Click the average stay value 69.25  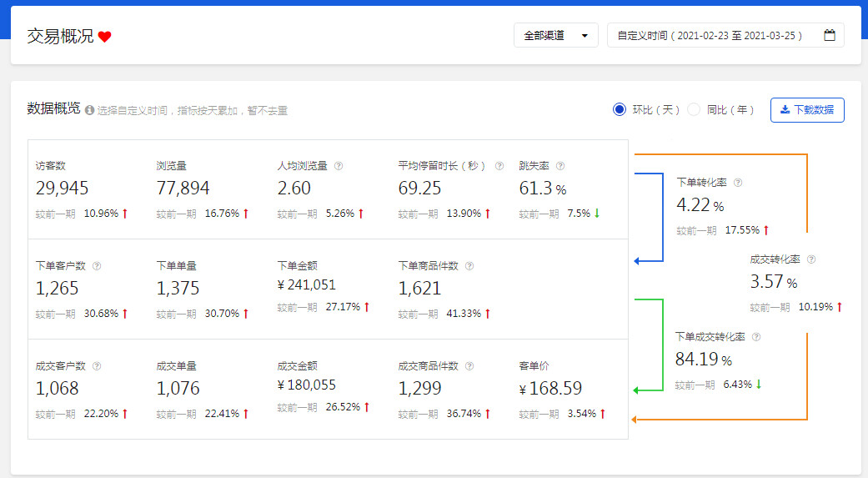419,189
